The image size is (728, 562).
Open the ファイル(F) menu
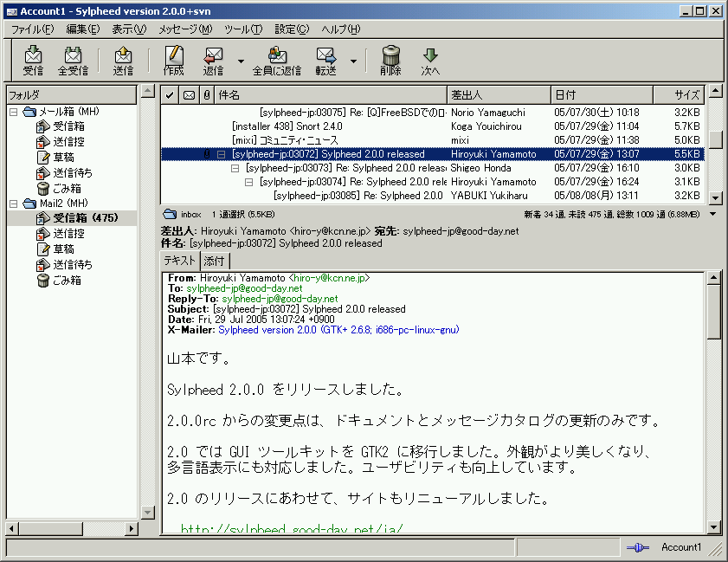pos(33,29)
